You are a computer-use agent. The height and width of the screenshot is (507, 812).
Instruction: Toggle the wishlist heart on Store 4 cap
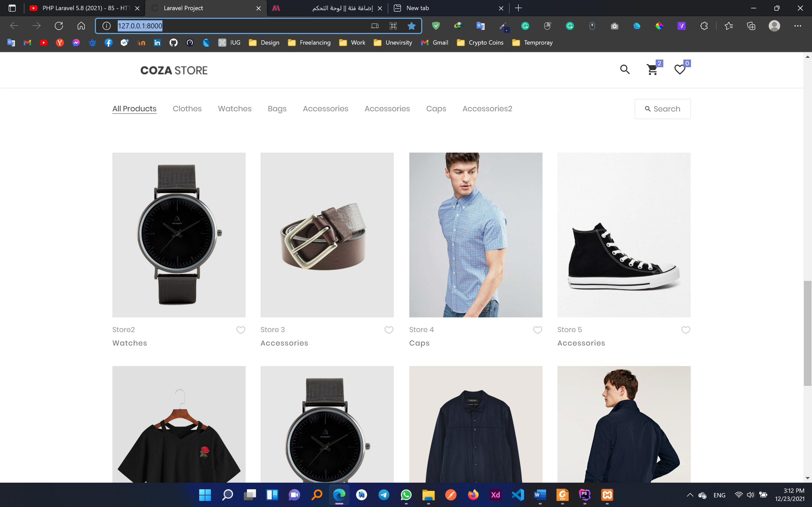coord(537,330)
